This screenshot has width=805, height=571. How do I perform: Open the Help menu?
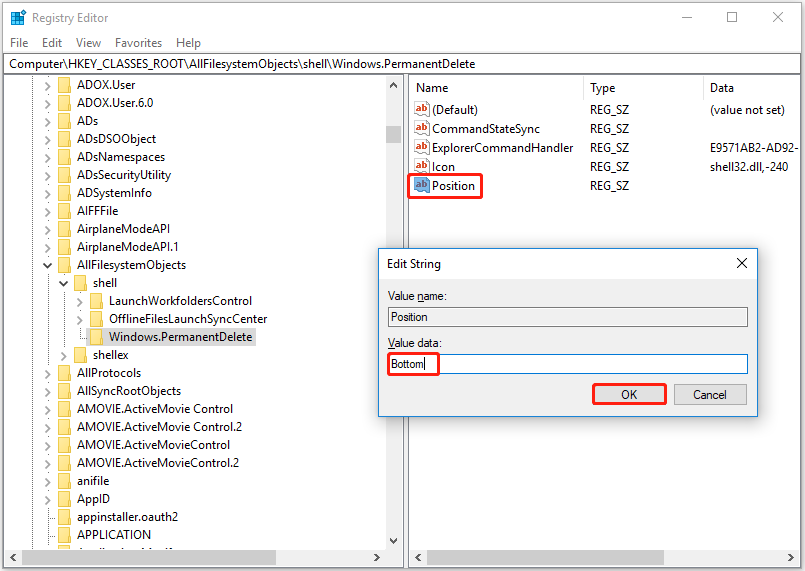(x=188, y=43)
